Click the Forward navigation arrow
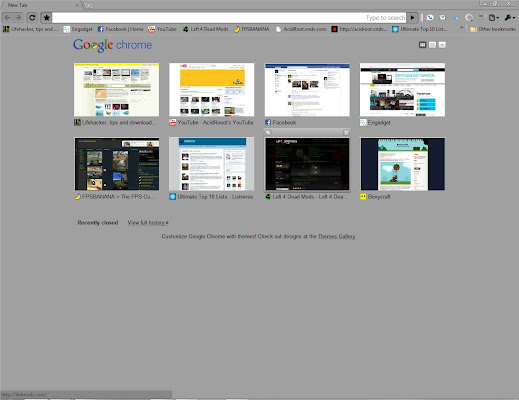 pyautogui.click(x=18, y=18)
